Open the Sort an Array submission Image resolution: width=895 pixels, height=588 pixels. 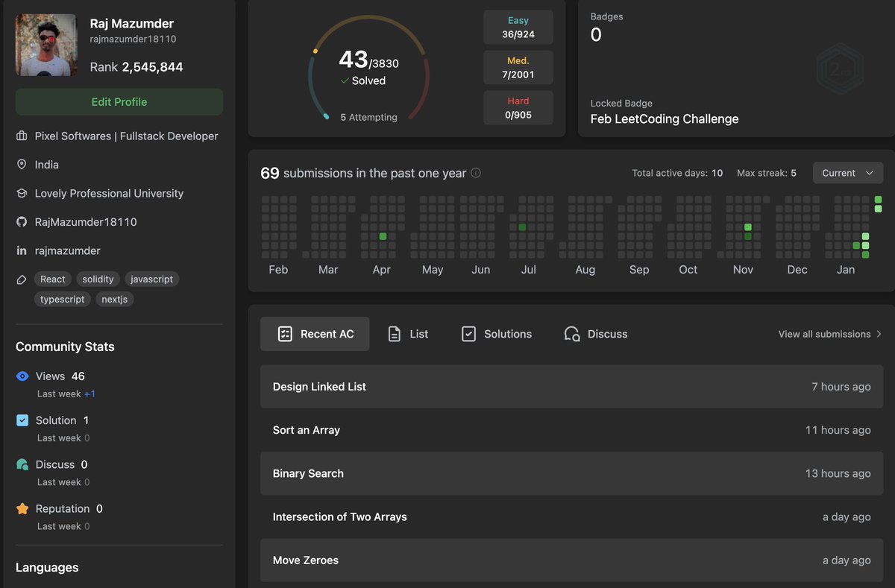pos(571,430)
